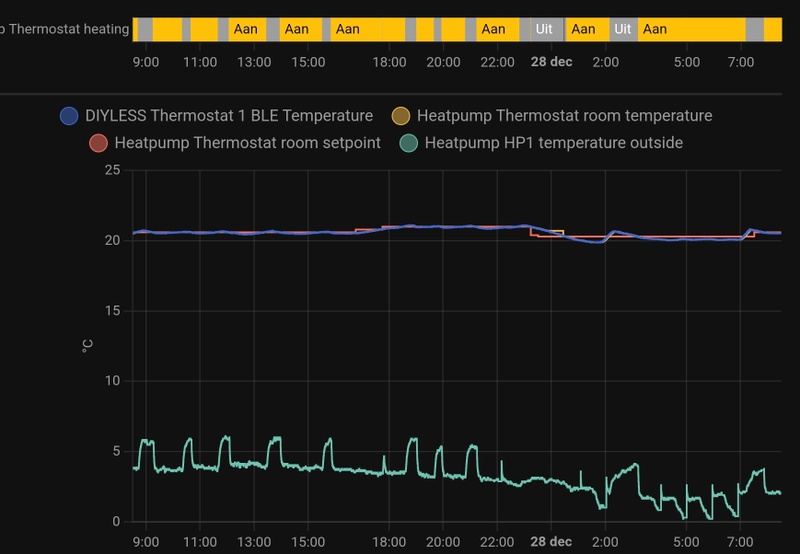800x554 pixels.
Task: Click the red room setpoint legend circle
Action: click(98, 143)
